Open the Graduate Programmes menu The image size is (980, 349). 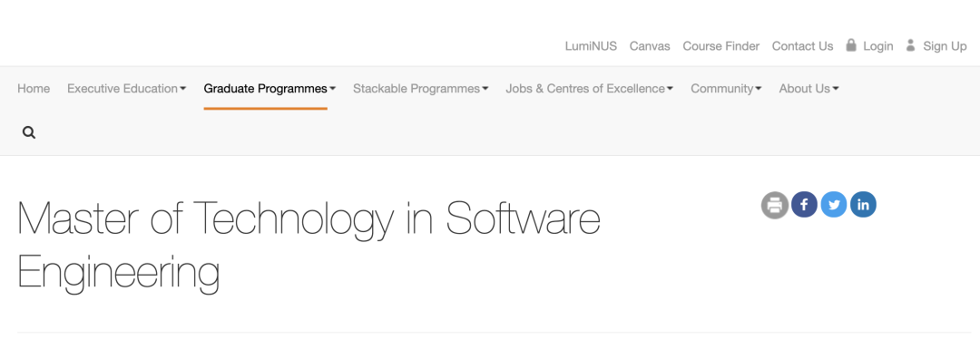tap(269, 89)
